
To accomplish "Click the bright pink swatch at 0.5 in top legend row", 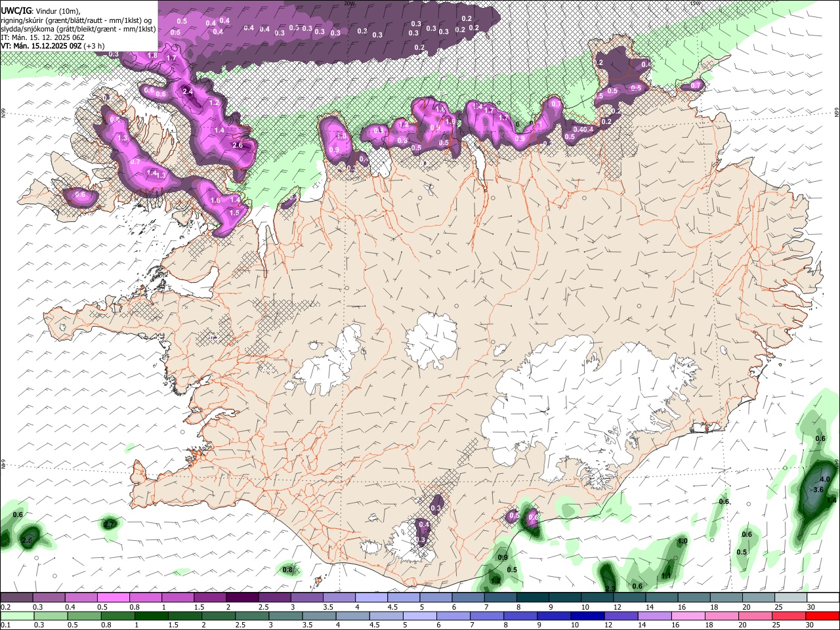I will pos(113,597).
